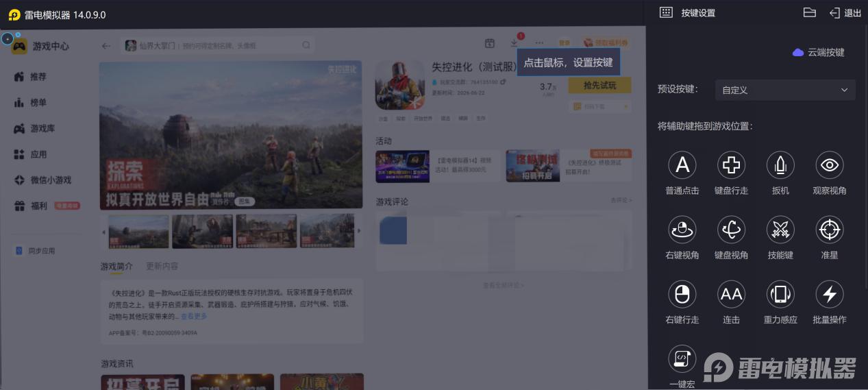Click 查看全部评论 link
Viewport: 868px width, 390px height.
(x=504, y=285)
